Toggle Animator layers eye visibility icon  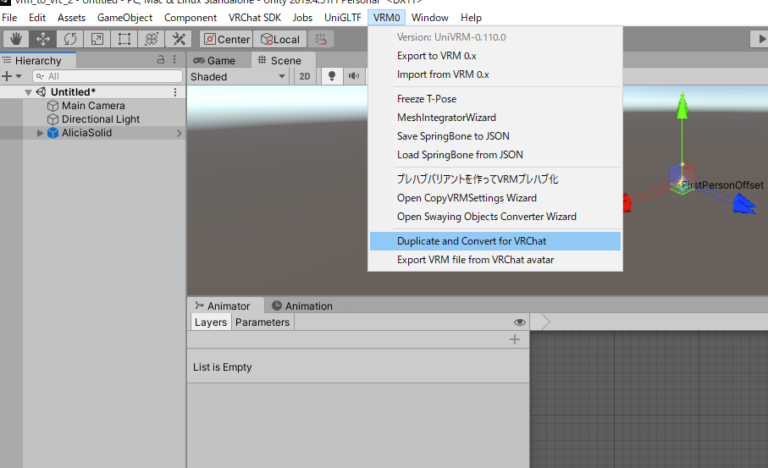[520, 323]
